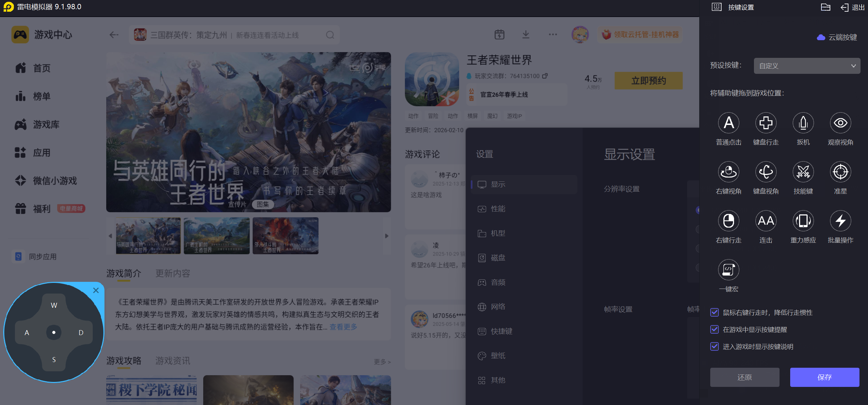Click the 重力感应 gravity sensor icon

pos(803,221)
